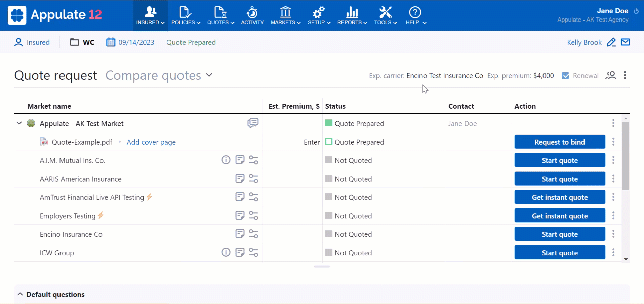Image resolution: width=644 pixels, height=304 pixels.
Task: Click Enter in Est. Premium for Quote-Example.pdf
Action: 312,142
